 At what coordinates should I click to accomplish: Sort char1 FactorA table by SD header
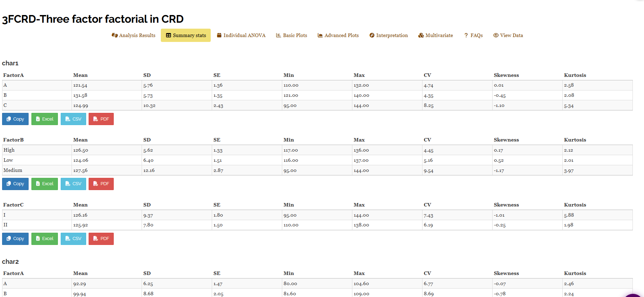(147, 75)
